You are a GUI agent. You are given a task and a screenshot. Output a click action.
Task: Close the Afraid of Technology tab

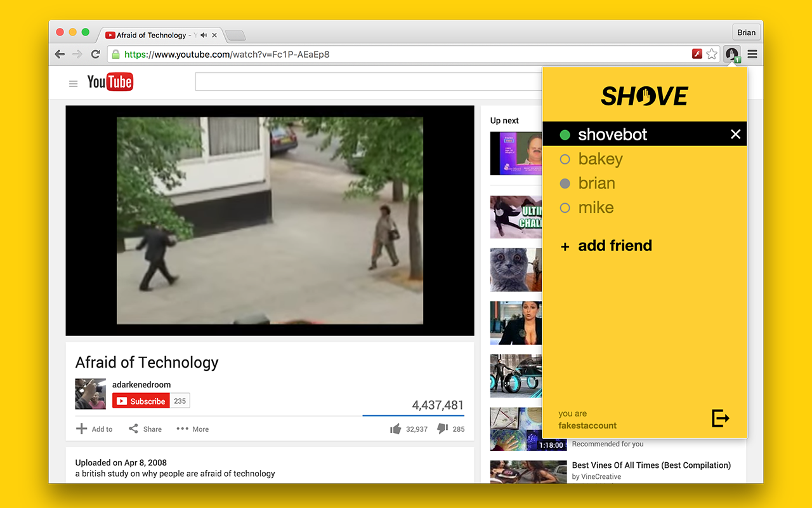[x=214, y=35]
